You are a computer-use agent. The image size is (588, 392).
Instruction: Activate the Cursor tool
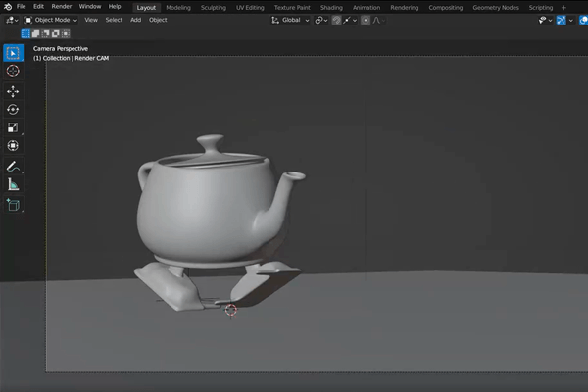click(x=13, y=71)
